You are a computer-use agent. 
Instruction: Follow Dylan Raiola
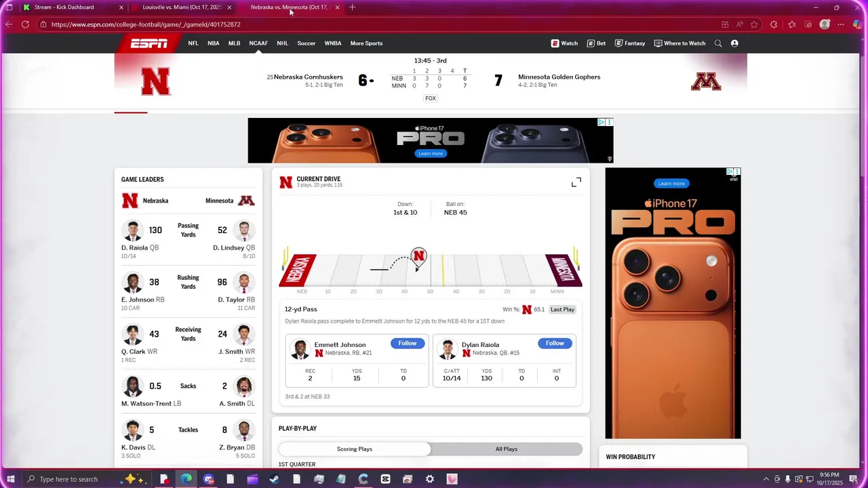point(555,344)
